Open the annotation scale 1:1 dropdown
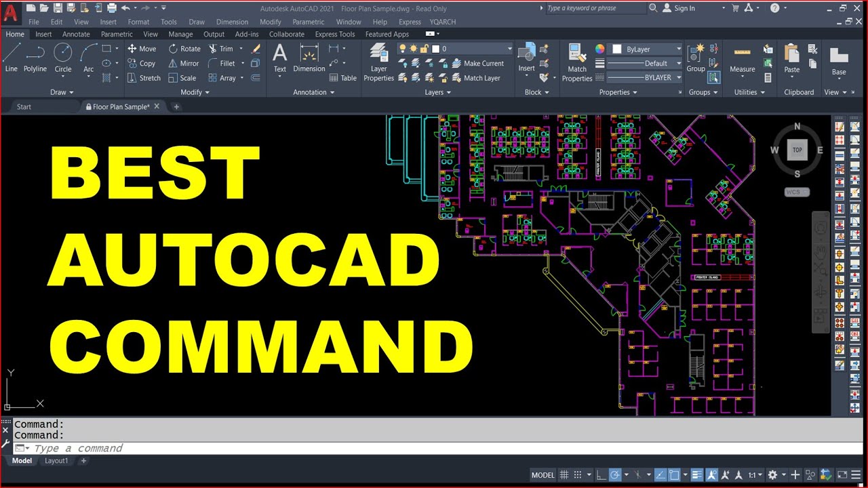868x488 pixels. point(755,475)
